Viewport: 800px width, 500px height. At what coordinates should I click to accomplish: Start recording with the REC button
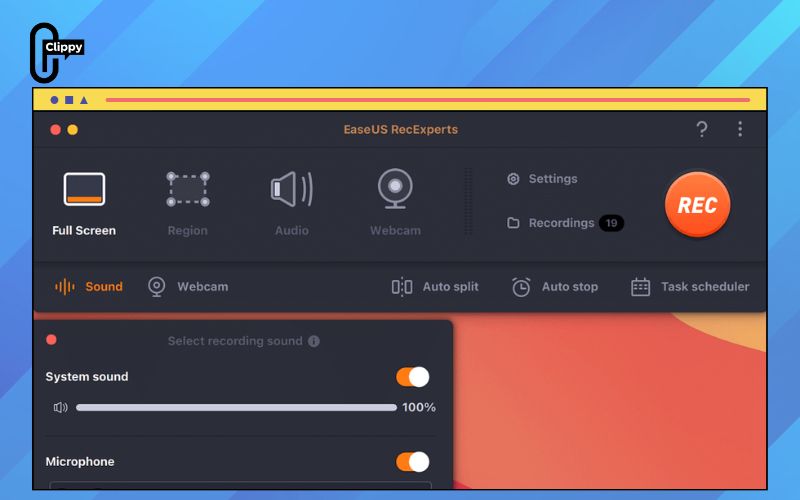pos(697,205)
